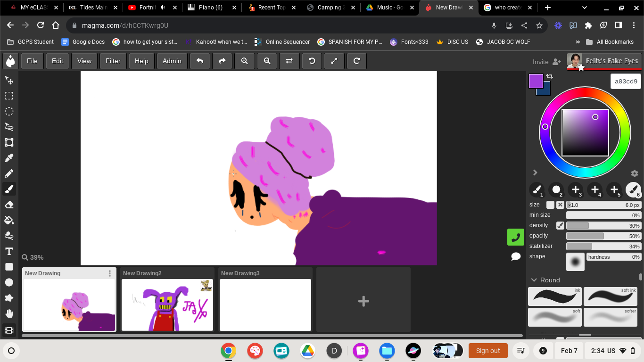Zoom in with the magnifier plus
644x362 pixels.
click(245, 61)
